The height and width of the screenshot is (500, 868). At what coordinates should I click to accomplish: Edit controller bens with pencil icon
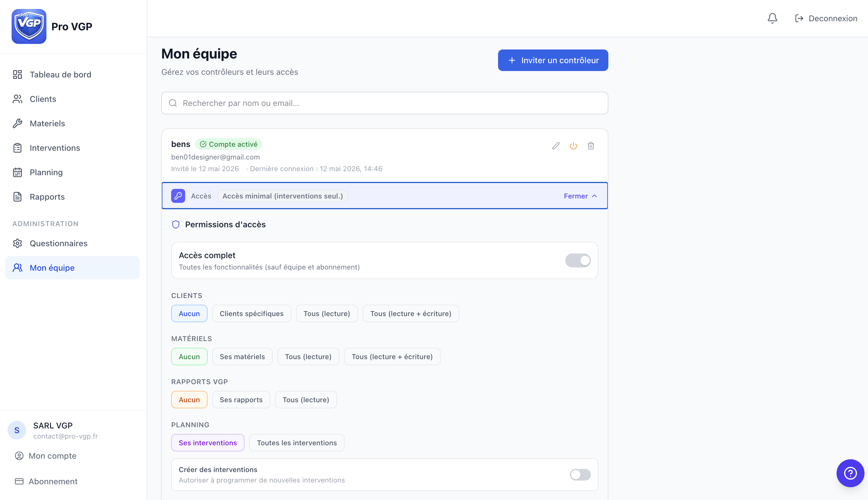[556, 146]
